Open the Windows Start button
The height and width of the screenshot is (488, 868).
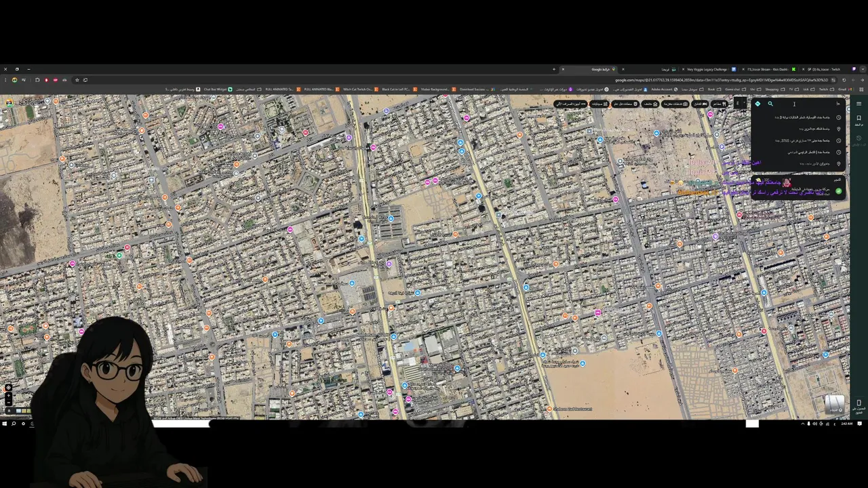(x=4, y=424)
